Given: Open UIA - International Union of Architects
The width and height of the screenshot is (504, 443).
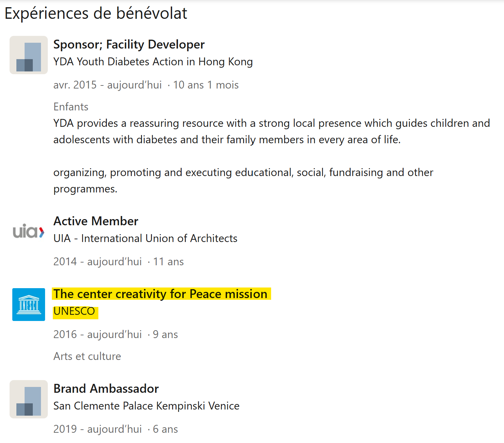Looking at the screenshot, I should tap(145, 238).
